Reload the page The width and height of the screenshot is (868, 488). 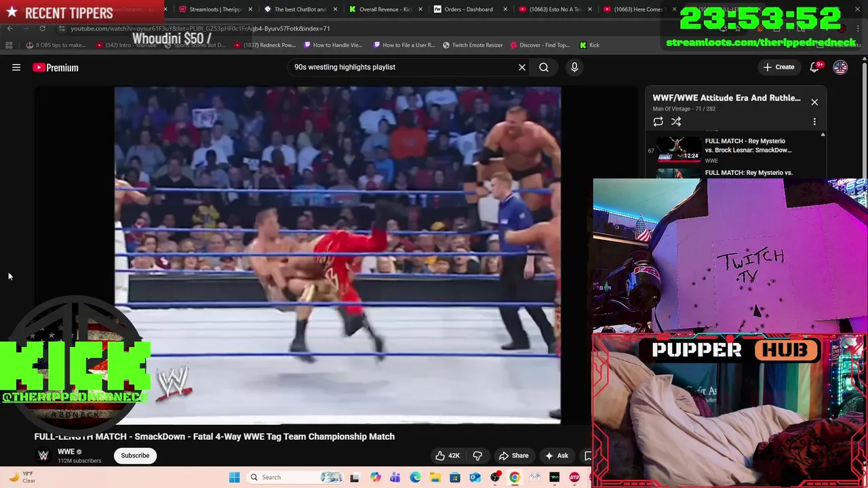point(42,28)
